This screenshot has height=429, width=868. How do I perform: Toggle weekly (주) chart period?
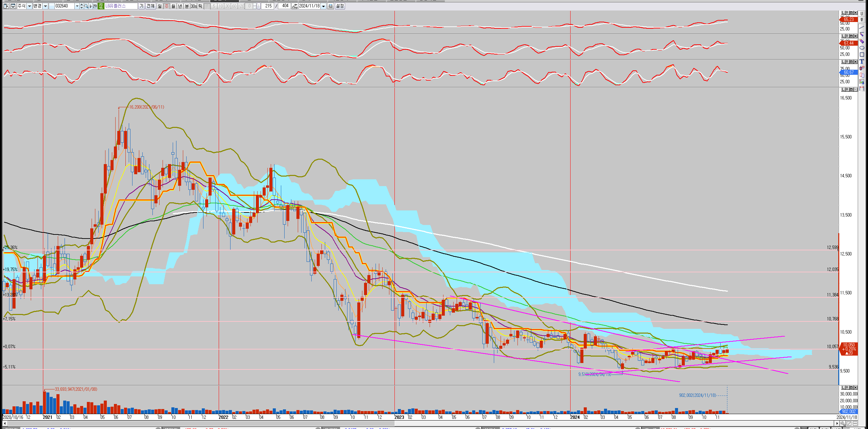[167, 6]
